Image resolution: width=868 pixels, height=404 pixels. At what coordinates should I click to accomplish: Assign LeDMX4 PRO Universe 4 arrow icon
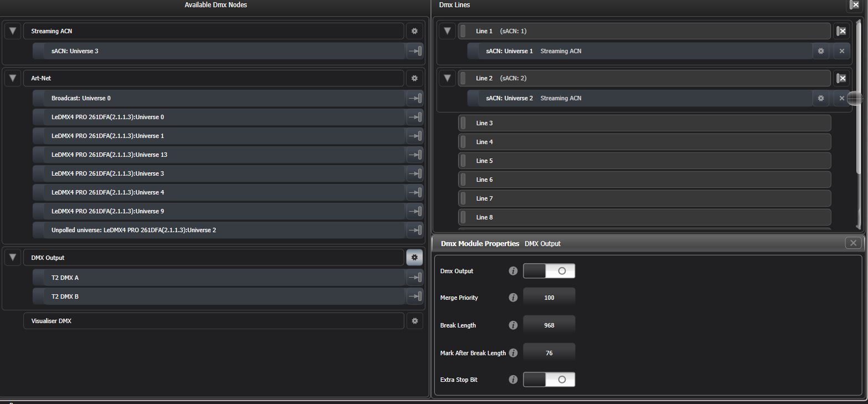(x=415, y=192)
